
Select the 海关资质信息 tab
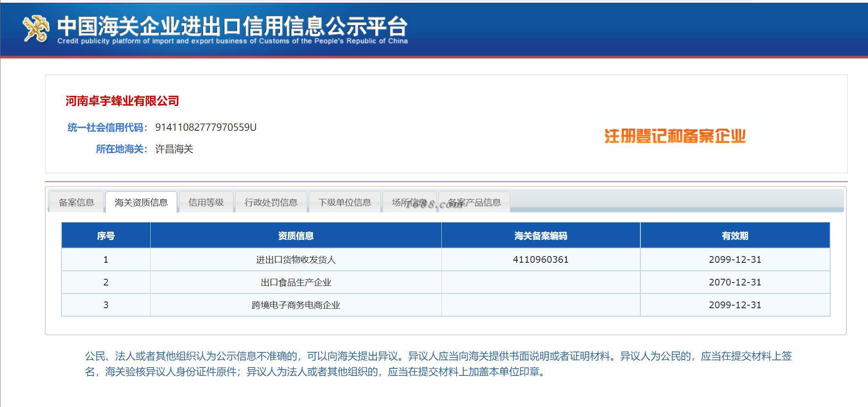(141, 202)
